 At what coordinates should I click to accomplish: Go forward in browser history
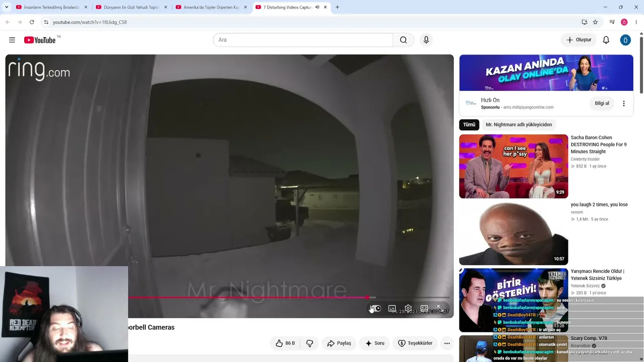click(x=20, y=22)
